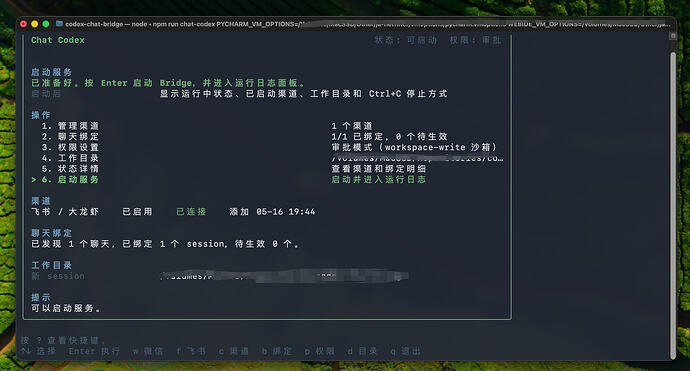Minimize the terminal with the yellow button
Image resolution: width=690 pixels, height=371 pixels.
[34, 24]
